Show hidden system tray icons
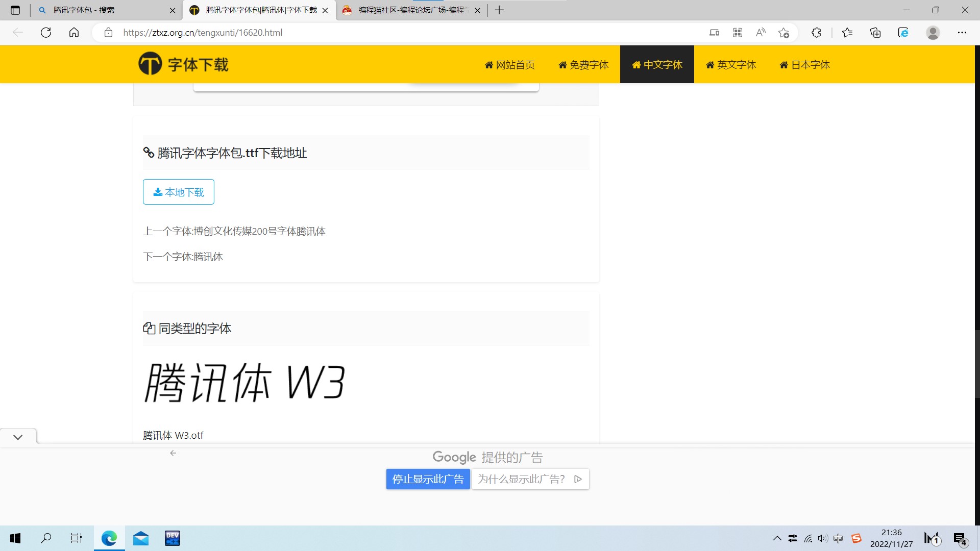Viewport: 980px width, 551px height. pos(777,538)
